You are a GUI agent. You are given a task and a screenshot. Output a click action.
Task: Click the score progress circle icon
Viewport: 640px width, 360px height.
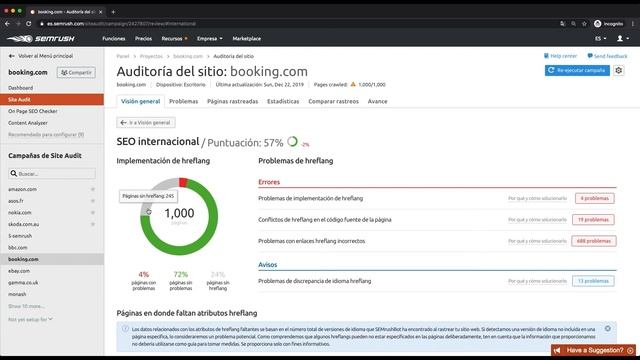pyautogui.click(x=292, y=142)
